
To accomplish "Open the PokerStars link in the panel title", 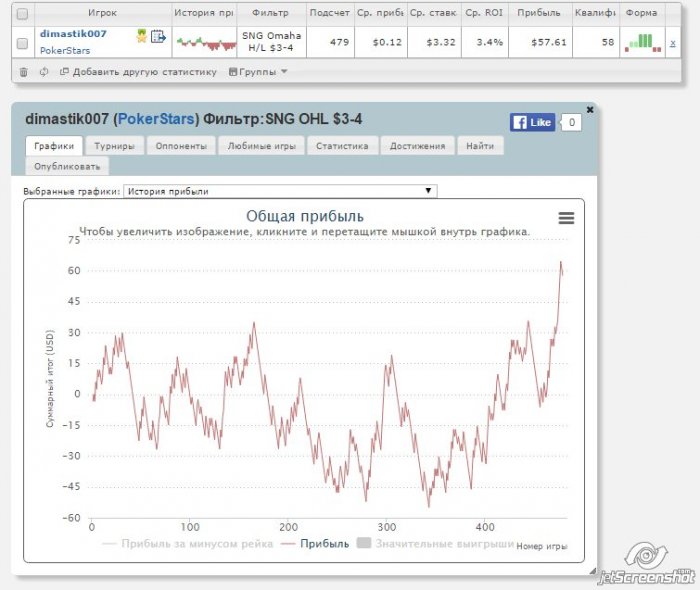I will point(156,119).
